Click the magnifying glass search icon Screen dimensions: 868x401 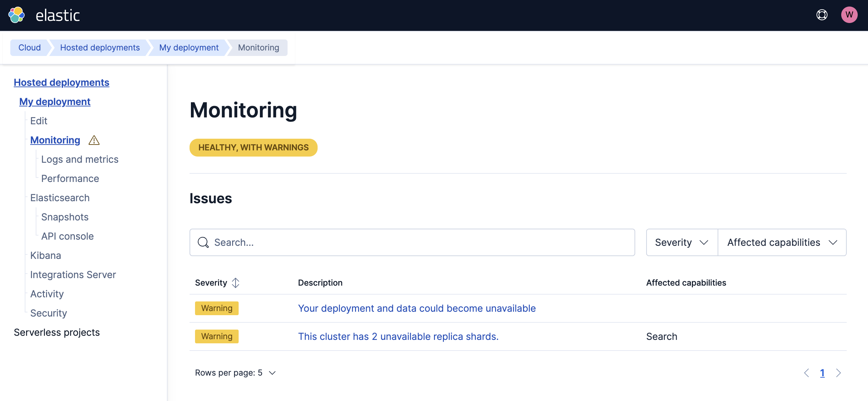[203, 242]
